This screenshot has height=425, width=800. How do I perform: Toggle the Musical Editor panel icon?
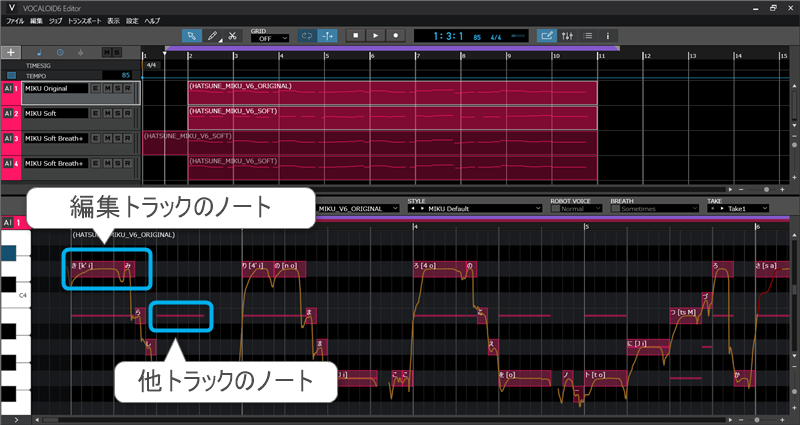546,36
